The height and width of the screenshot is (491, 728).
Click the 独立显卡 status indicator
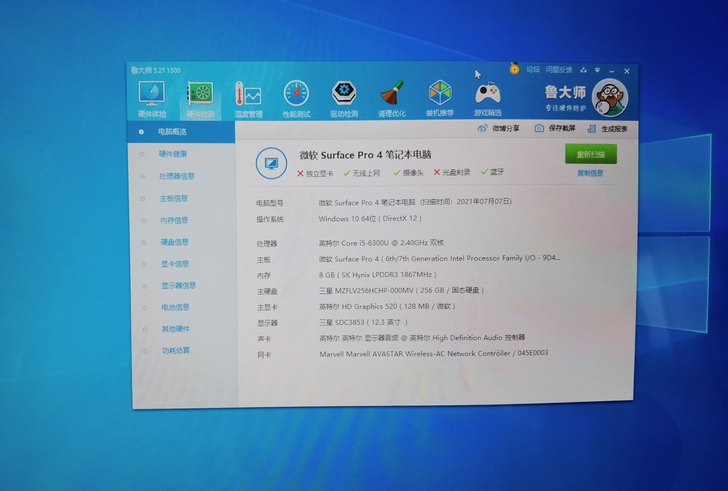315,174
